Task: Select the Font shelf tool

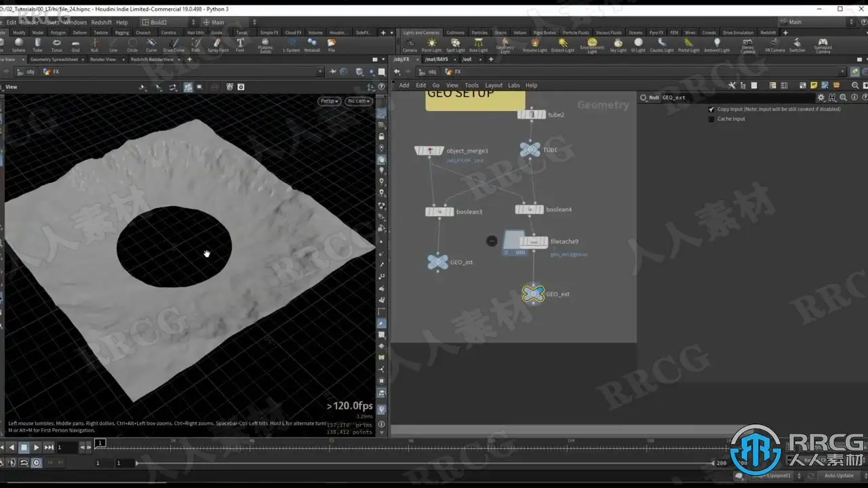Action: click(240, 45)
